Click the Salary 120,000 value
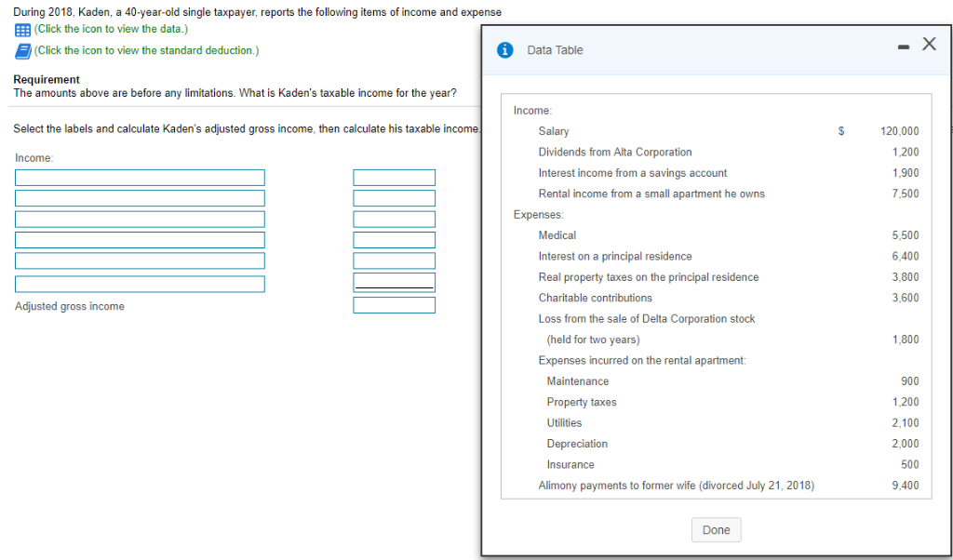 click(900, 131)
